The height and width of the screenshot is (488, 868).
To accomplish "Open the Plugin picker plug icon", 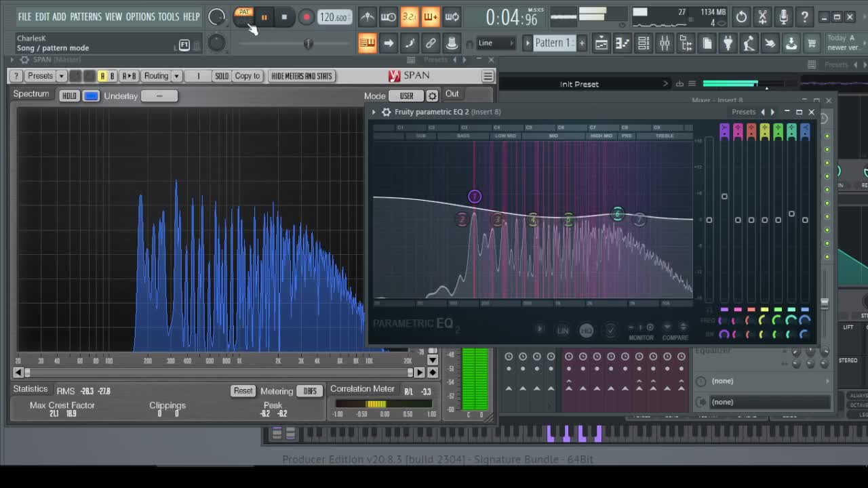I will (x=728, y=44).
